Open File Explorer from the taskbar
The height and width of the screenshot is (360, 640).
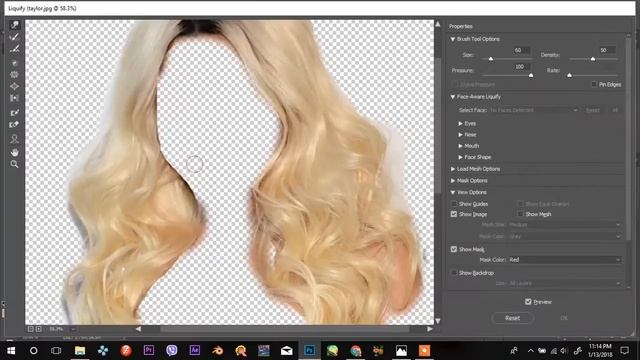(x=80, y=350)
